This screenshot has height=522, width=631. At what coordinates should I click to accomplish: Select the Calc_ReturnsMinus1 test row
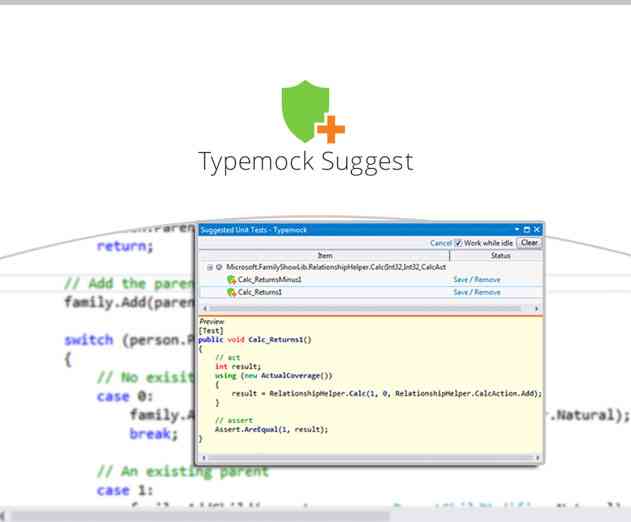[371, 279]
